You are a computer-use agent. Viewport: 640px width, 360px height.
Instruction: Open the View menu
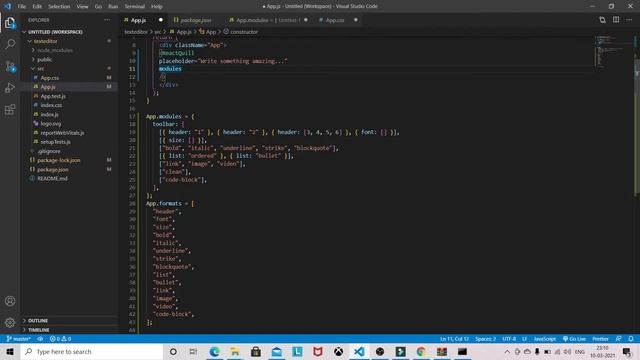(82, 7)
